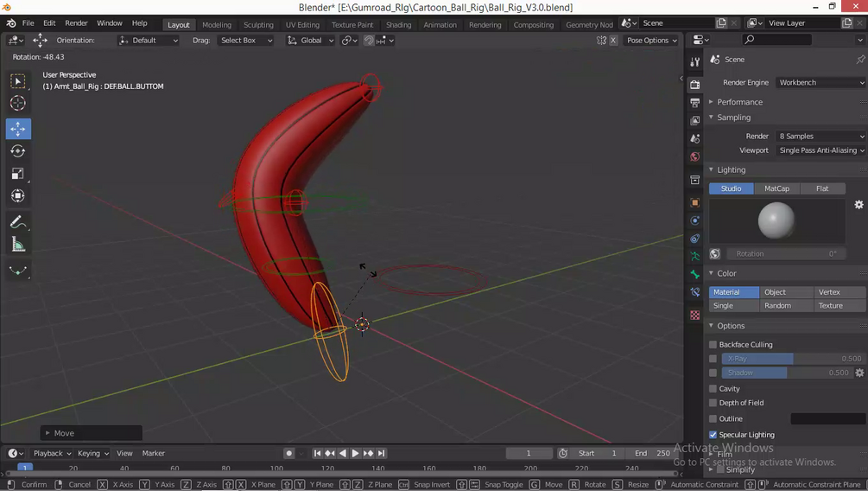Toggle world space lighting icon
Screen dimensions: 868x491
tap(714, 254)
